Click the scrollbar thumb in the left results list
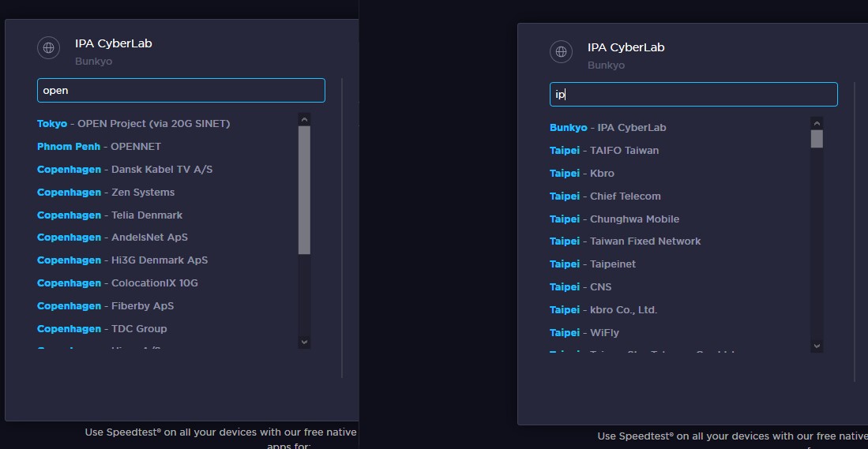This screenshot has width=868, height=449. tap(305, 189)
